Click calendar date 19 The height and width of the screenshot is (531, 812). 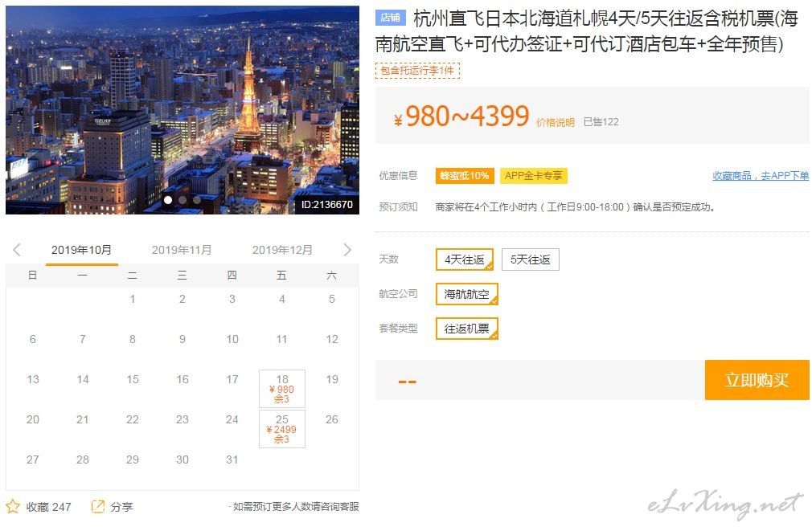pyautogui.click(x=332, y=379)
